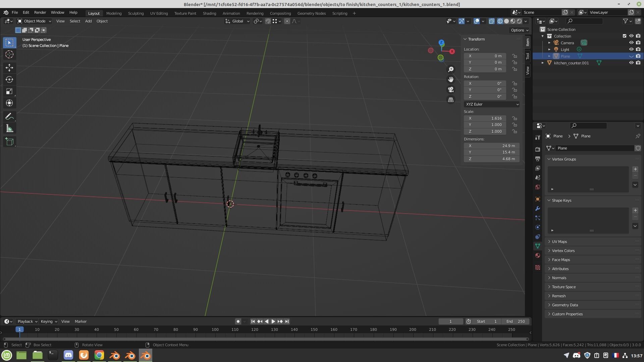Screen dimensions: 644x362
Task: Add a new shape key
Action: pyautogui.click(x=635, y=210)
